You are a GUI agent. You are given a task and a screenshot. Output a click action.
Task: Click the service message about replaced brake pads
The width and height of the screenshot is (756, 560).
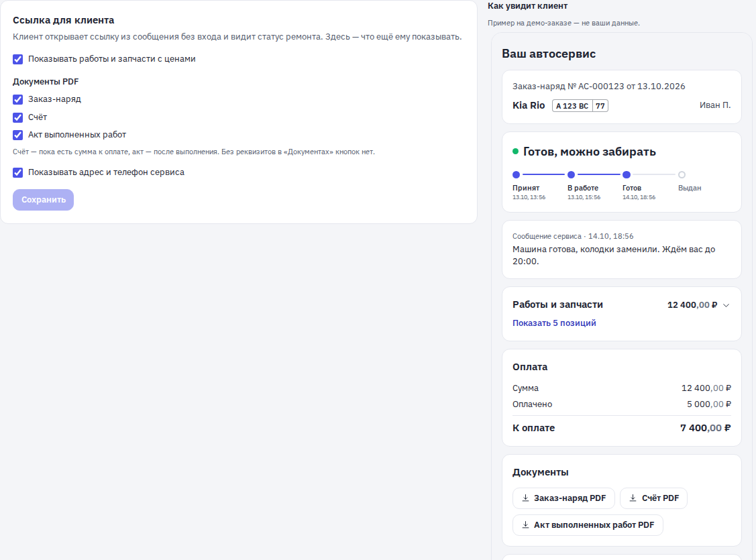coord(614,256)
